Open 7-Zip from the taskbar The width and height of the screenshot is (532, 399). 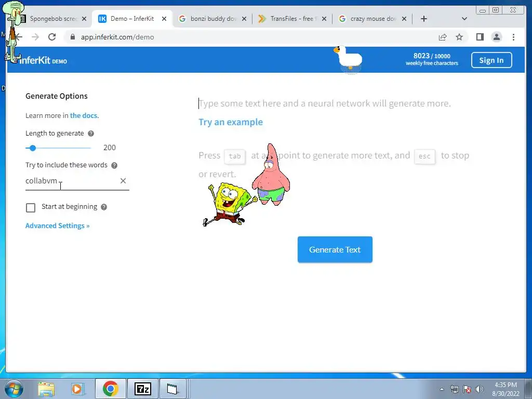(x=142, y=389)
